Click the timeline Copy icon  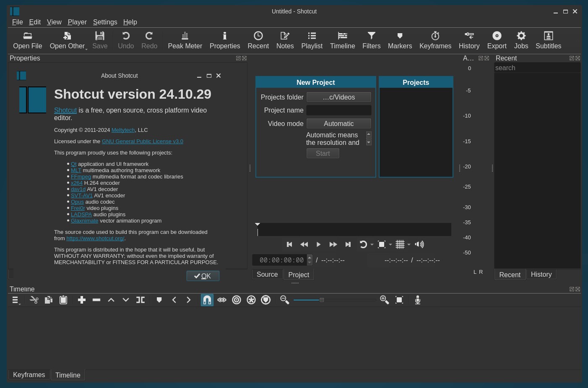49,300
